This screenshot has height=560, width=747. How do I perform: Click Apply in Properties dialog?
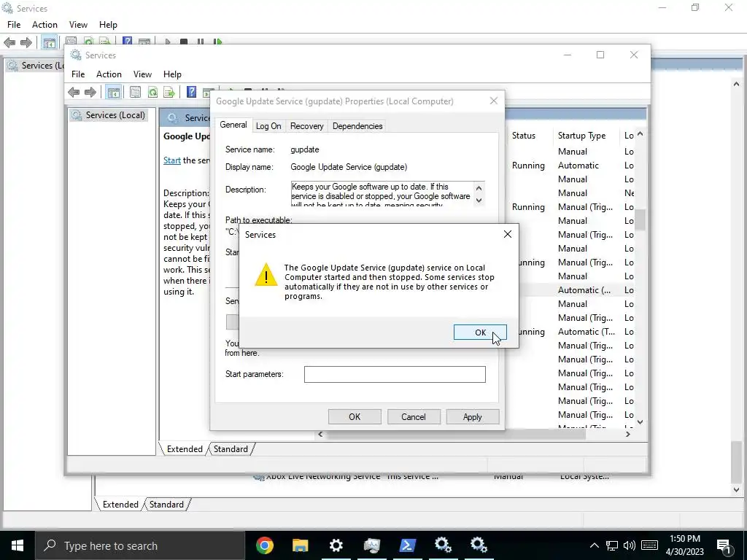(472, 416)
